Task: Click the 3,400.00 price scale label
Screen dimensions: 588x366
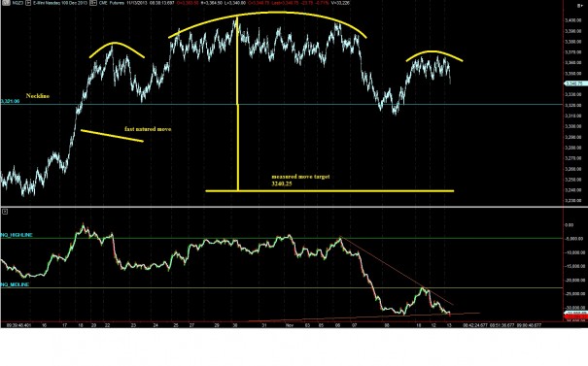Action: coord(573,20)
